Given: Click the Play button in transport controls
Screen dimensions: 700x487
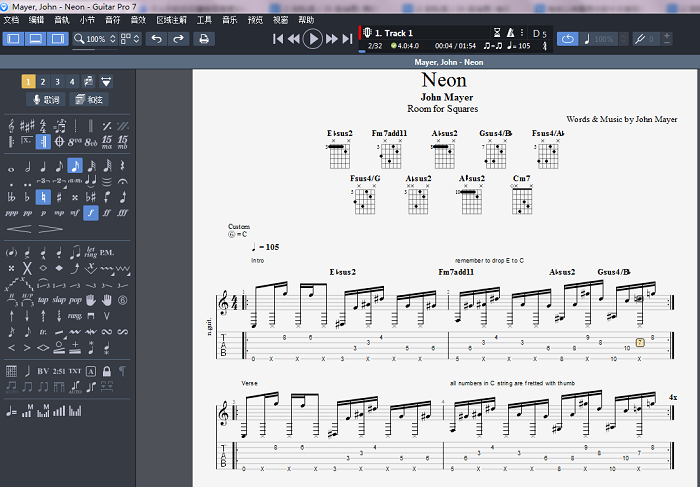Looking at the screenshot, I should click(312, 39).
